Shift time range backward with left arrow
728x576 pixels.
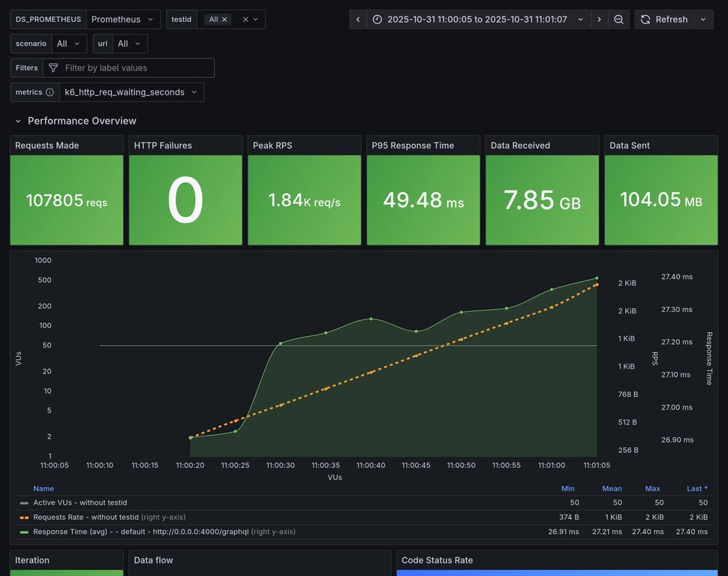(x=359, y=19)
